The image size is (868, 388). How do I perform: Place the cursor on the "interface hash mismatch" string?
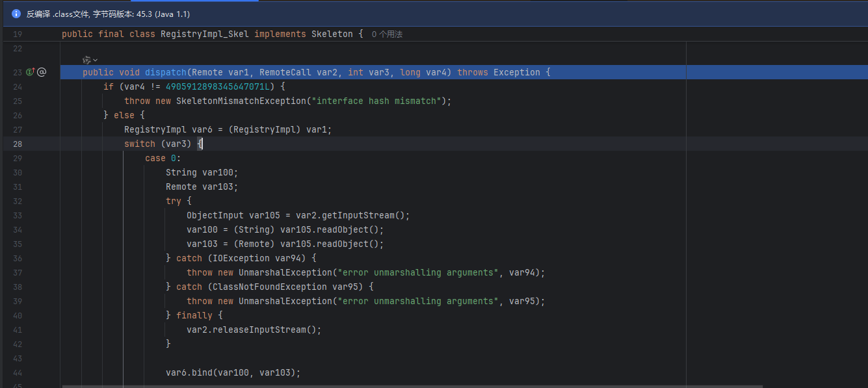[378, 101]
